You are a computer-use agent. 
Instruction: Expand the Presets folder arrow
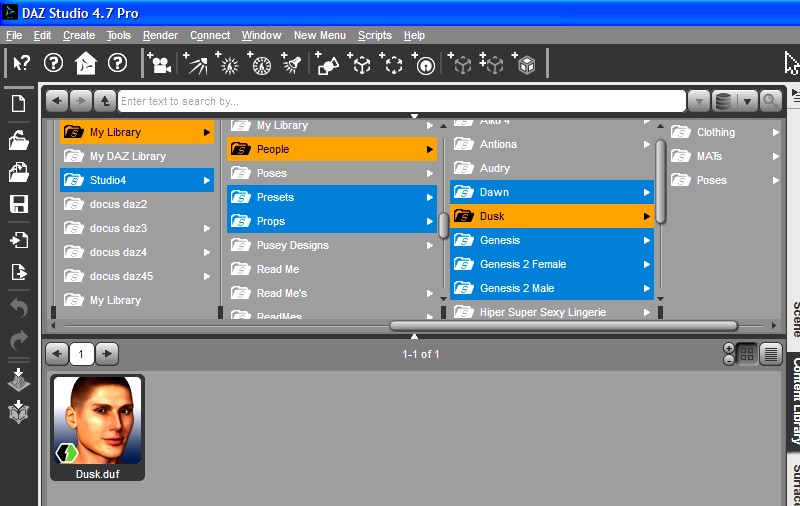[x=430, y=197]
